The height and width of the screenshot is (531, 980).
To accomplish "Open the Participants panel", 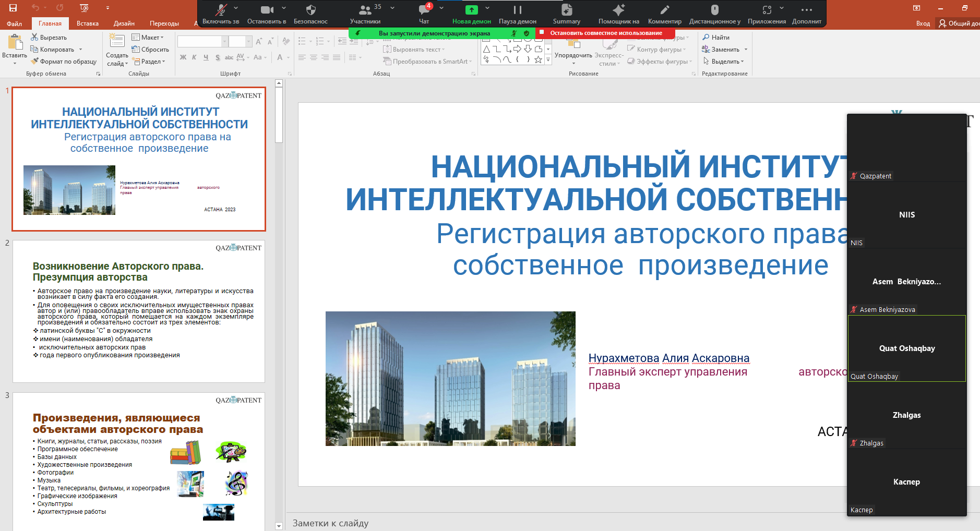I will [x=365, y=10].
